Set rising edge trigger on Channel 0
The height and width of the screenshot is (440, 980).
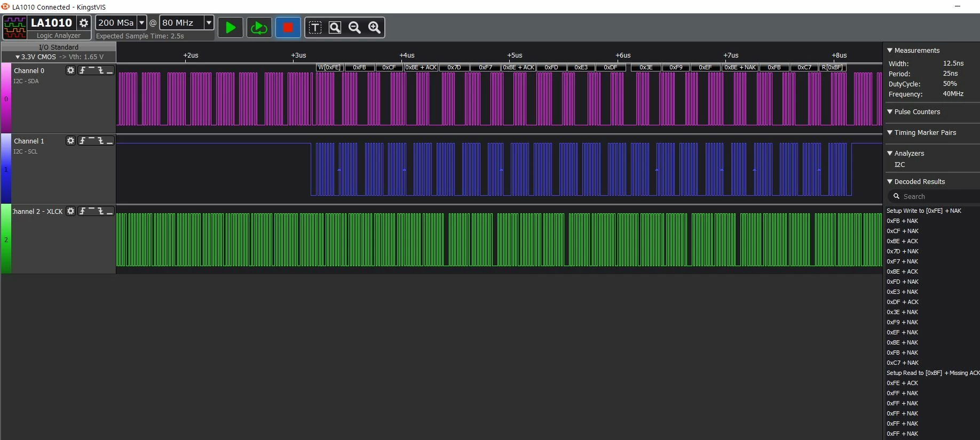point(82,70)
